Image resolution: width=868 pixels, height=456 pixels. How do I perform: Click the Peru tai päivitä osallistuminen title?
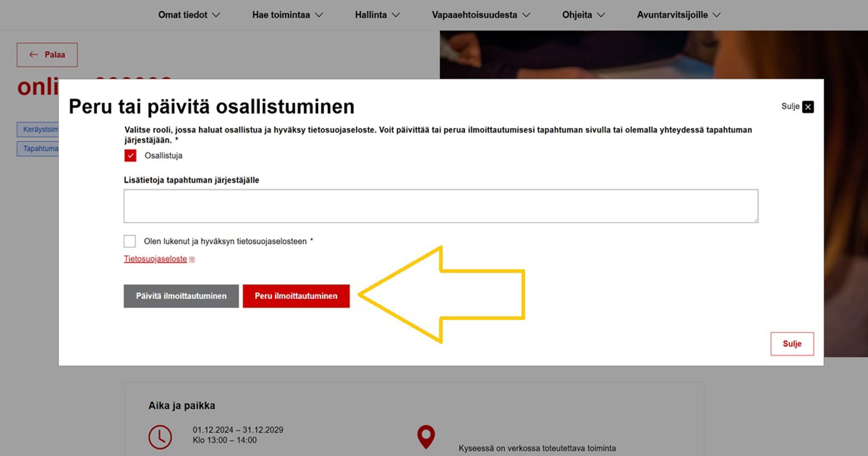click(212, 107)
